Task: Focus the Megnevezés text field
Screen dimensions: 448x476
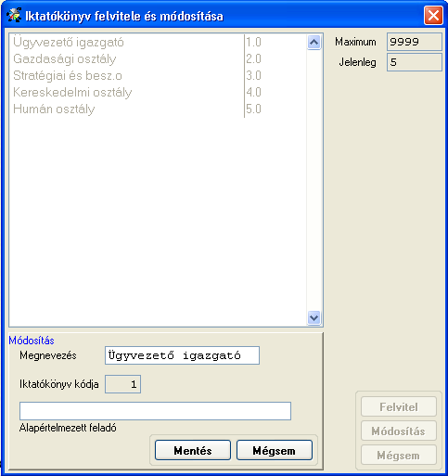Action: 182,355
